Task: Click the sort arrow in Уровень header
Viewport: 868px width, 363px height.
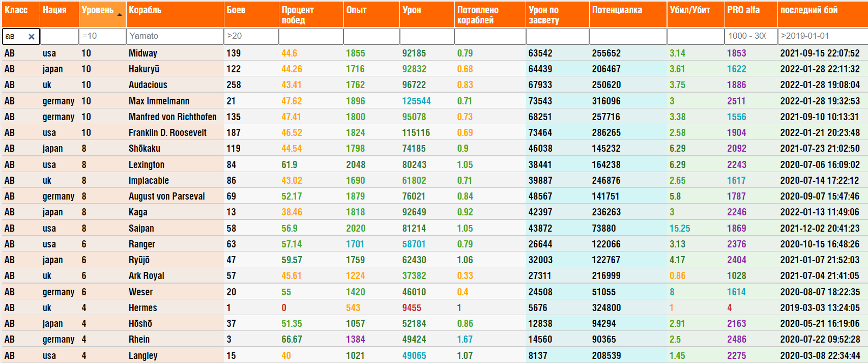Action: [x=120, y=15]
